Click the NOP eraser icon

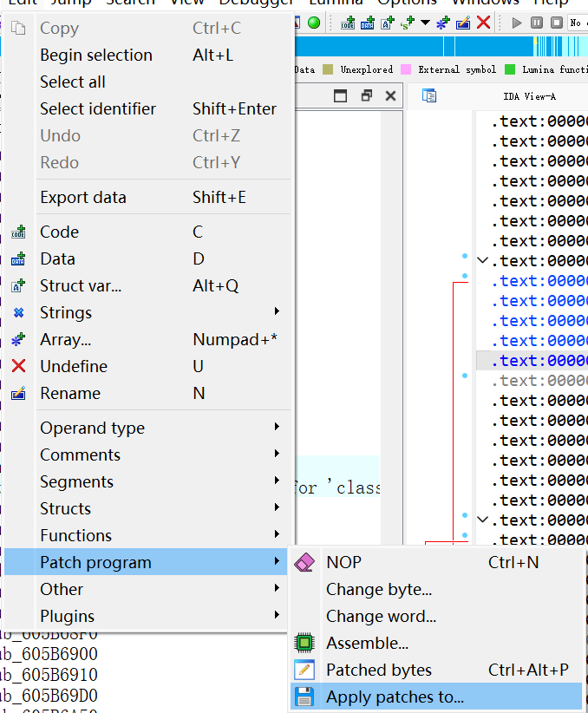(x=304, y=562)
